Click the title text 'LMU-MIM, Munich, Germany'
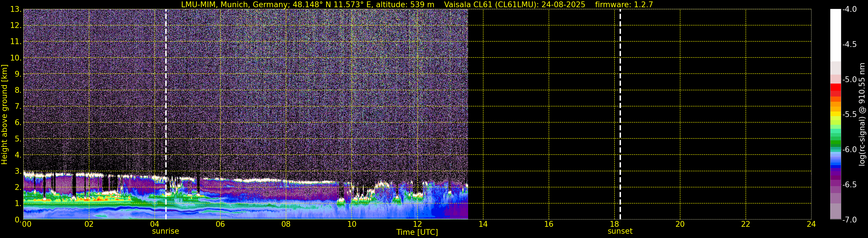The image size is (868, 238). (233, 5)
